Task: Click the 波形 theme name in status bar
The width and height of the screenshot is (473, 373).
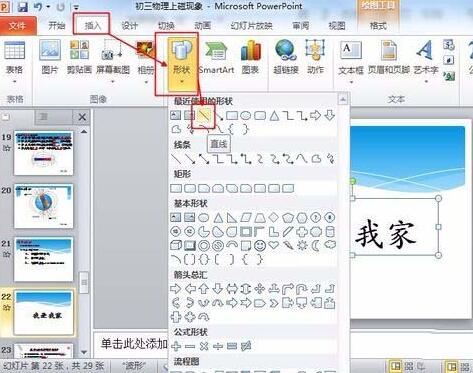Action: [133, 366]
